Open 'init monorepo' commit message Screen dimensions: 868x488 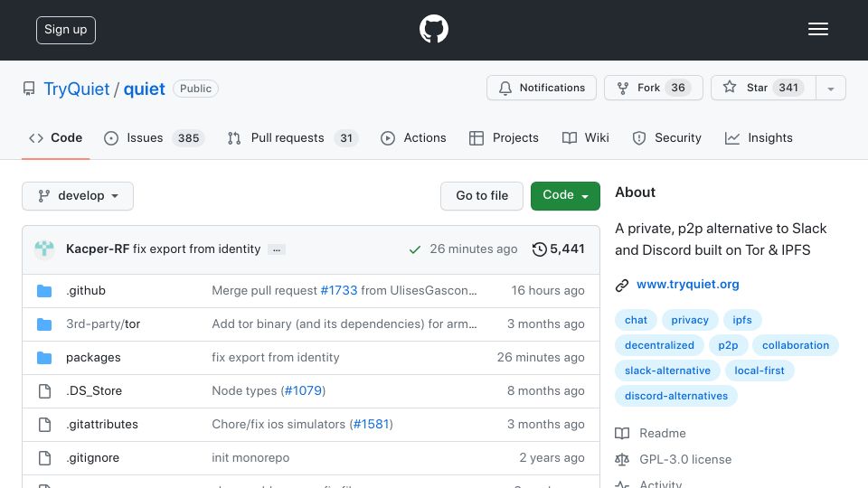coord(250,458)
